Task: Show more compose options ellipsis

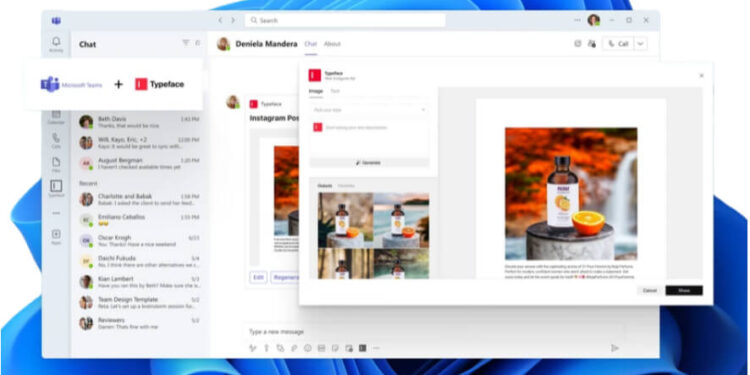Action: 376,348
